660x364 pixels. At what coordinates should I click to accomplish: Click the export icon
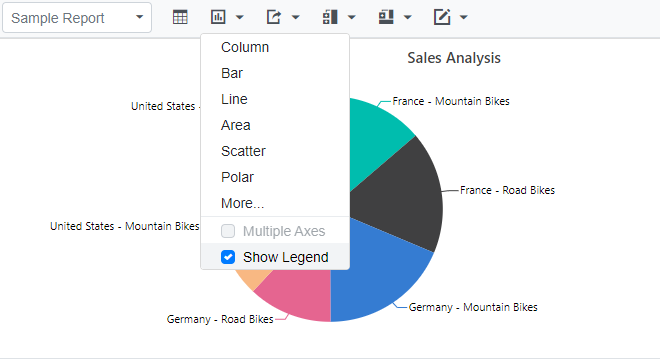274,17
